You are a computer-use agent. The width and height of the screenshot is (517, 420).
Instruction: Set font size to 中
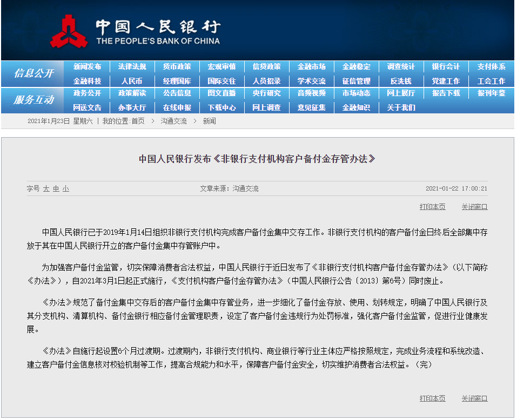point(56,189)
